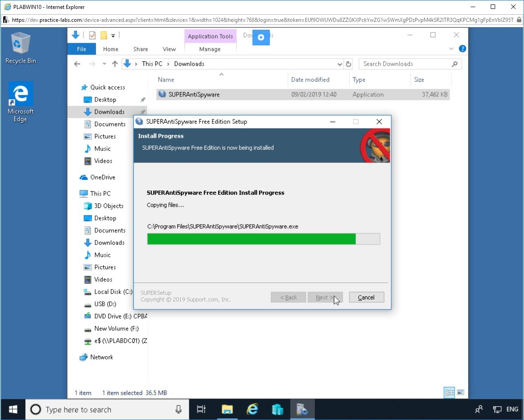Screen dimensions: 524x420
Task: Click the taskbar search box
Action: coord(107,409)
